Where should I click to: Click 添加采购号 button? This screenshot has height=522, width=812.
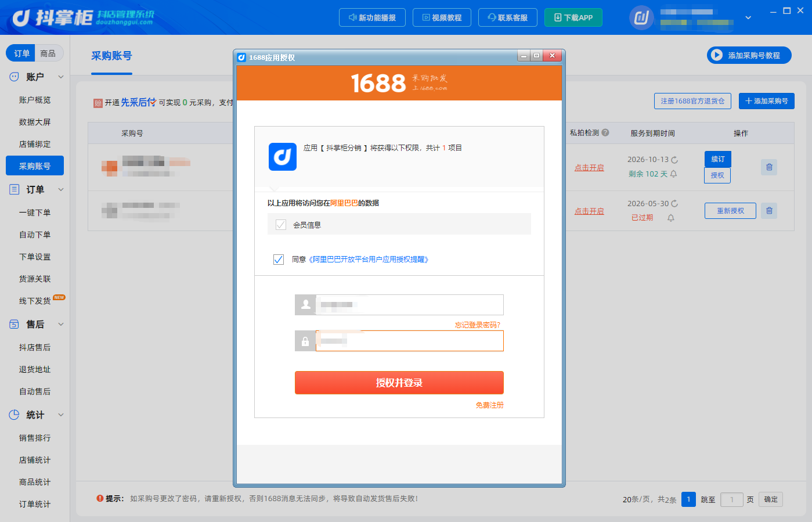click(767, 101)
